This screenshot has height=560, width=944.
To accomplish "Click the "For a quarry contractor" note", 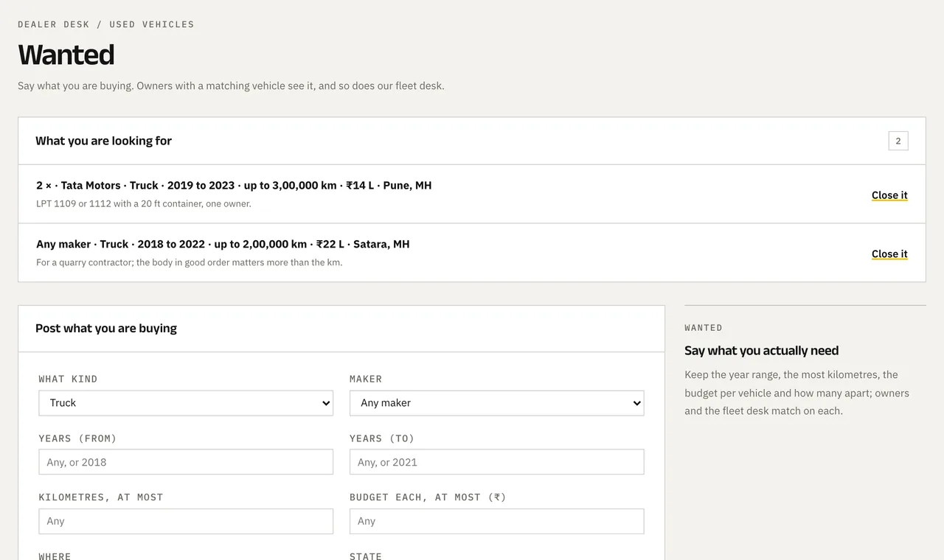I will (x=190, y=262).
